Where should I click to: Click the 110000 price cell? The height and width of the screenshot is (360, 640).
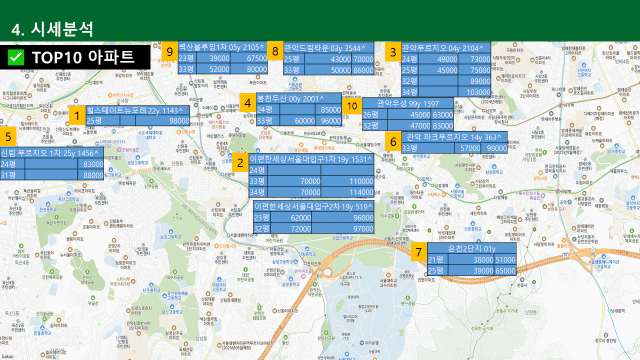[x=347, y=181]
